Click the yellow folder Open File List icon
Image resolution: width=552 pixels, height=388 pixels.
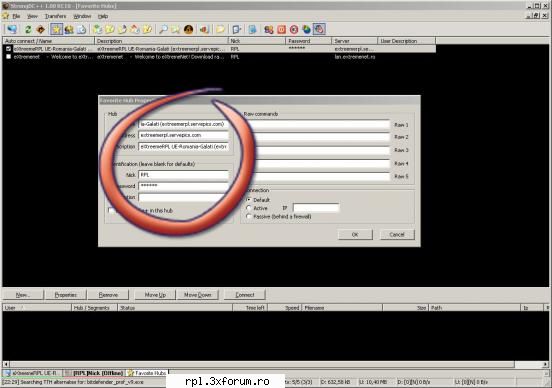point(220,29)
